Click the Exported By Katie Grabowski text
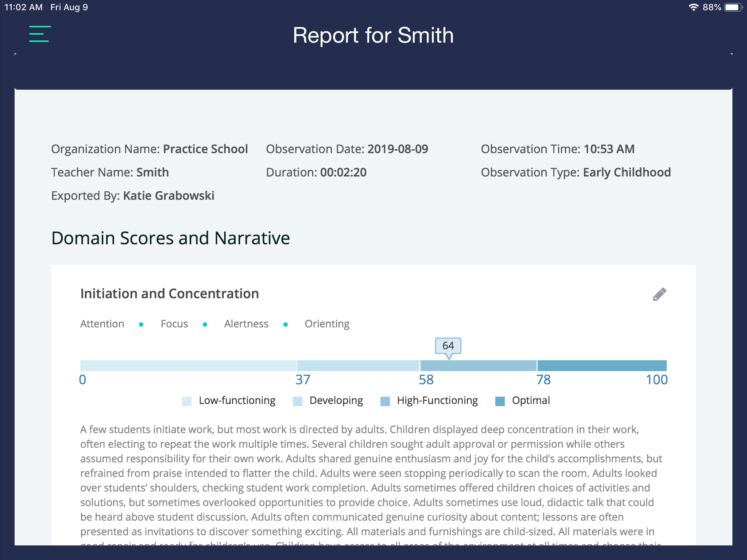747x560 pixels. [133, 196]
